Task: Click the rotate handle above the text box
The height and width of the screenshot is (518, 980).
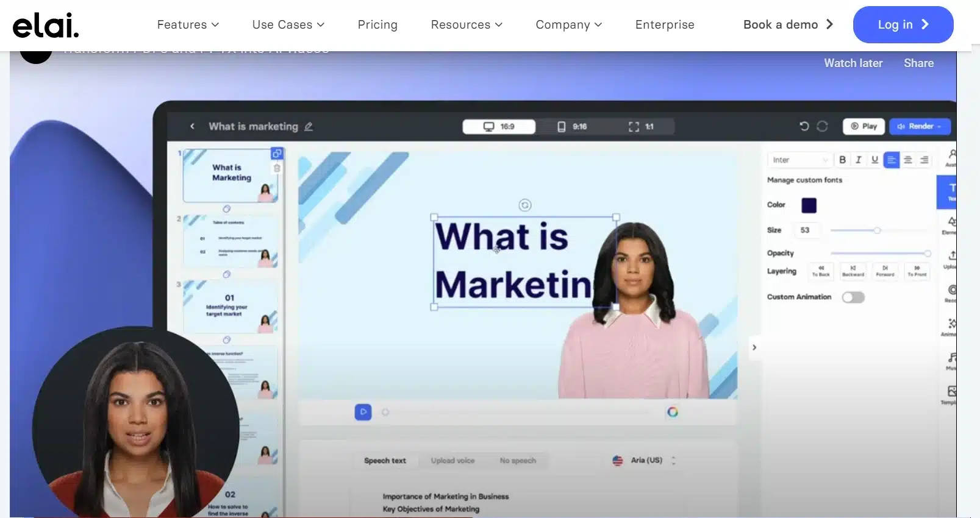Action: click(525, 205)
